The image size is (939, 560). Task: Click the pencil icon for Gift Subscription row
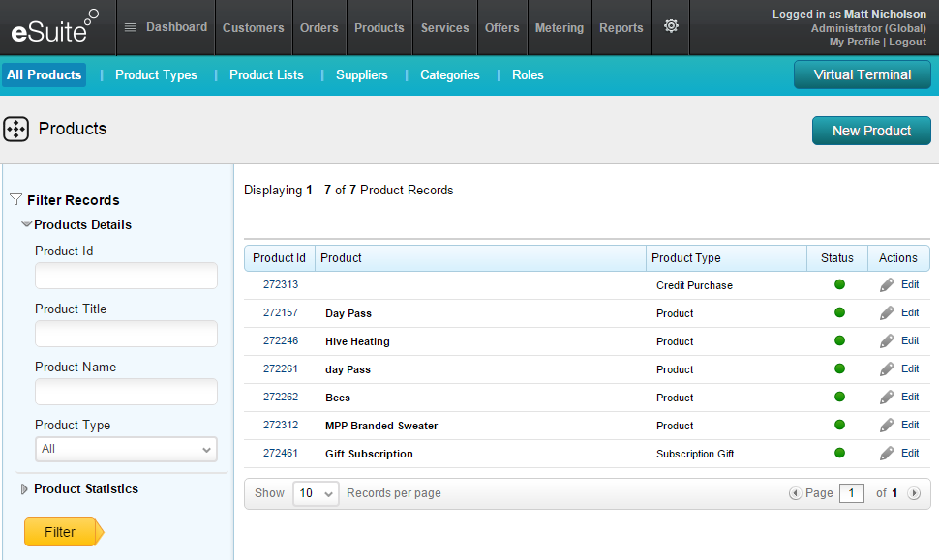coord(887,454)
